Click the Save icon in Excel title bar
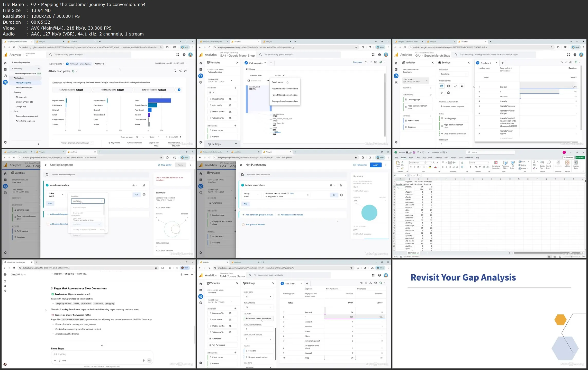This screenshot has width=588, height=370. pos(414,152)
